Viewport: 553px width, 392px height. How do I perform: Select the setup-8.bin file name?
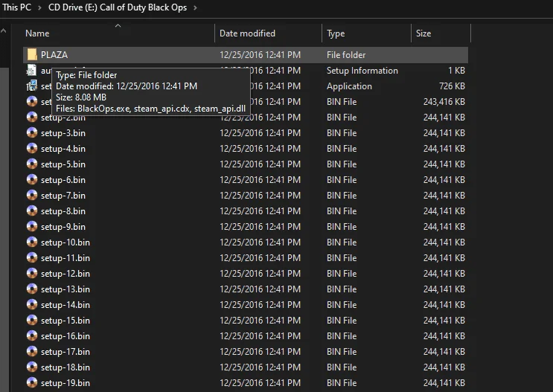tap(63, 211)
